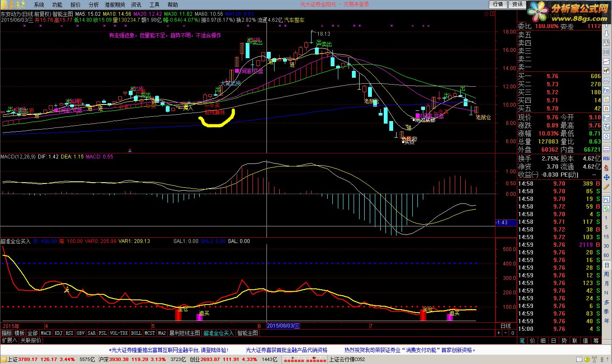This screenshot has width=612, height=364.
Task: Switch to the KDJ indicator tab
Action: coord(58,333)
